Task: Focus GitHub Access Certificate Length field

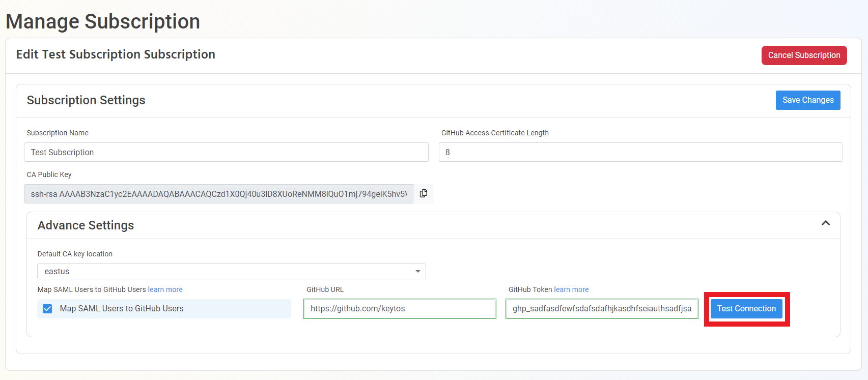Action: (640, 152)
